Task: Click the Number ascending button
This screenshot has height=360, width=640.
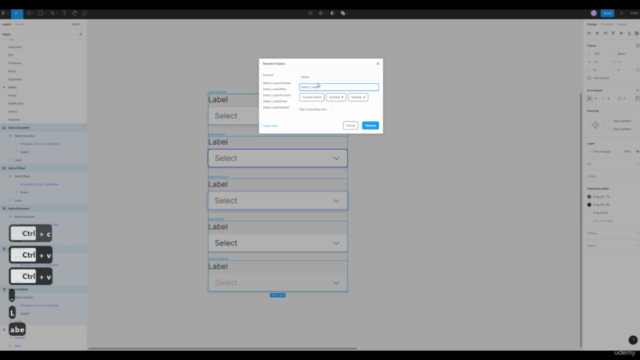Action: tap(336, 97)
